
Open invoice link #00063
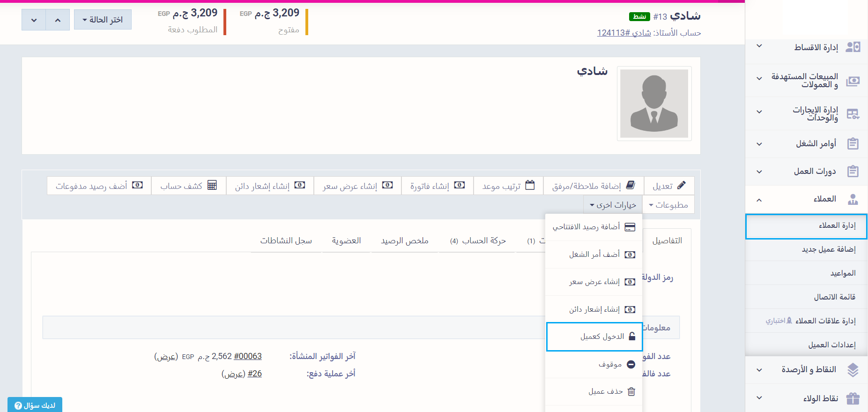pyautogui.click(x=247, y=356)
